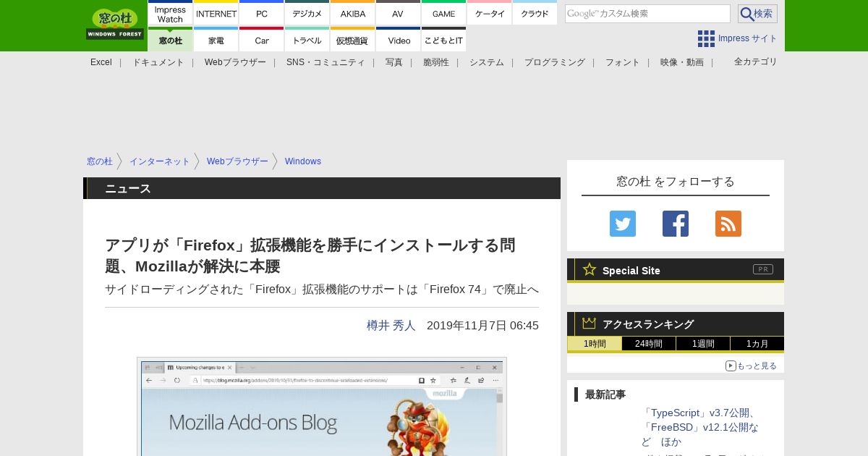This screenshot has width=868, height=456.
Task: Open the 仮想通貨 site tab
Action: [x=353, y=40]
